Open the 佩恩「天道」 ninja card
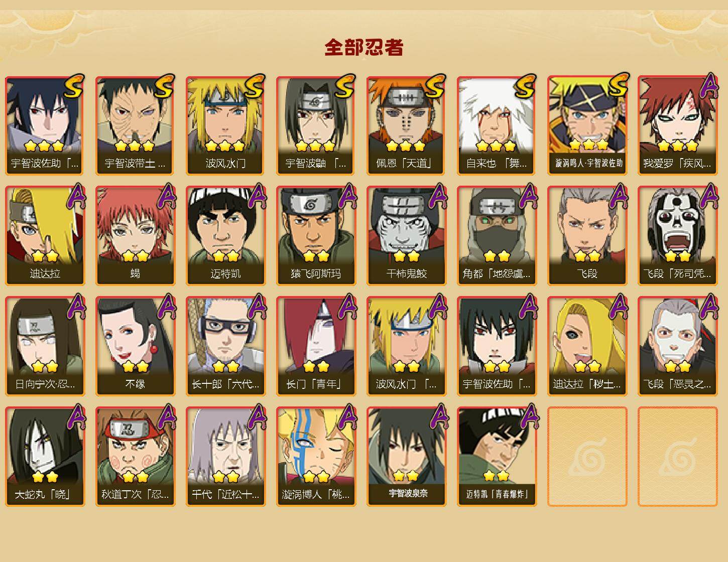This screenshot has height=562, width=728. [406, 125]
